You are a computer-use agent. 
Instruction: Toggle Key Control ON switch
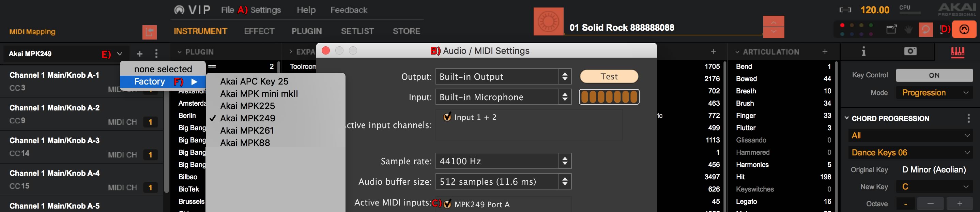point(934,75)
